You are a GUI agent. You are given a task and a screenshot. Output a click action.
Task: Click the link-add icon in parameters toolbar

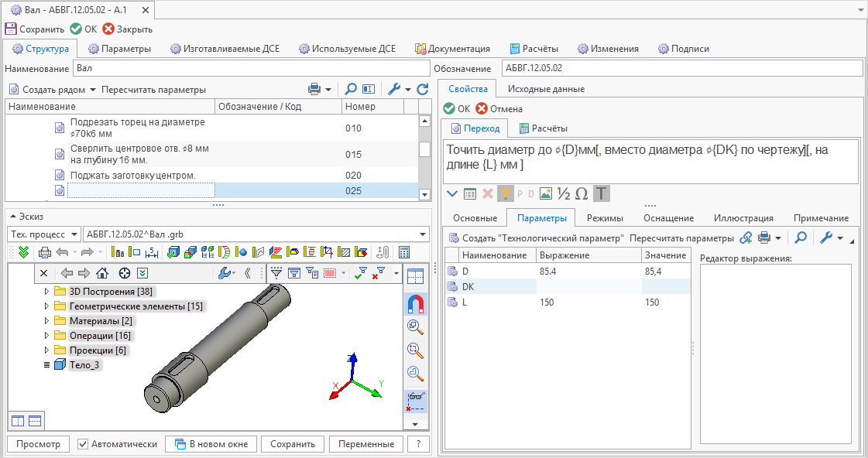[746, 238]
